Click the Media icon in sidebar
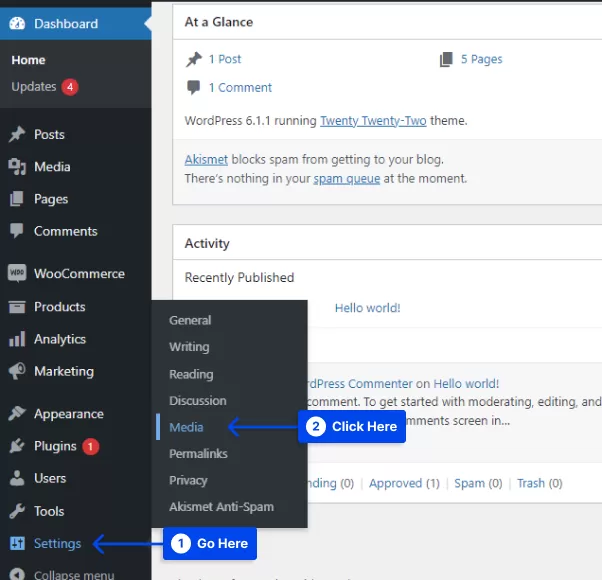 click(17, 167)
